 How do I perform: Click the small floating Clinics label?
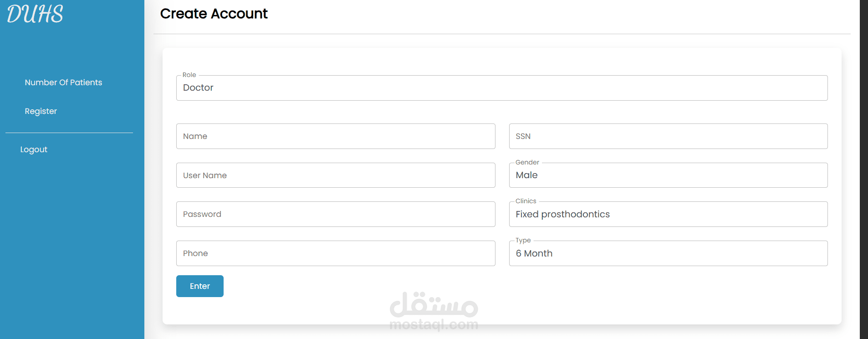pyautogui.click(x=526, y=201)
